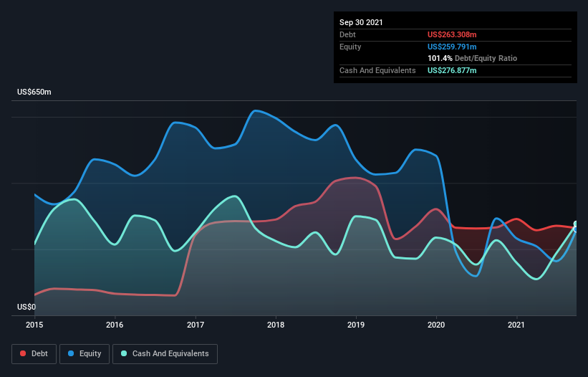Select the 2017 x-axis label
This screenshot has width=588, height=377.
point(196,325)
